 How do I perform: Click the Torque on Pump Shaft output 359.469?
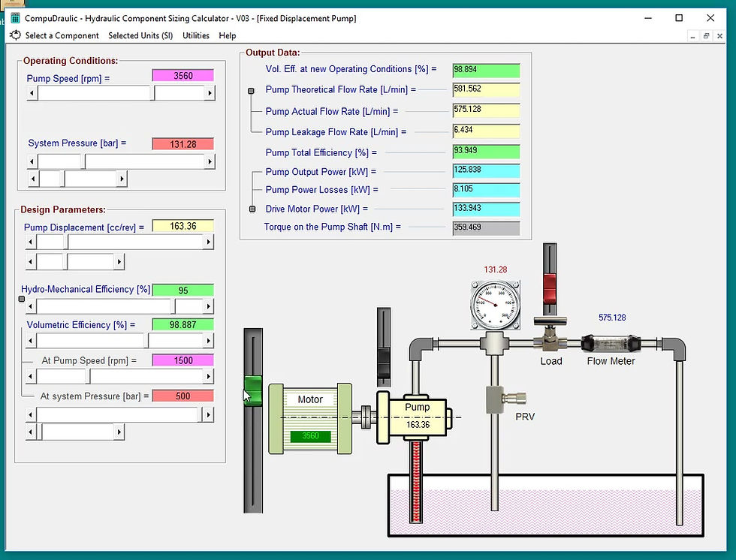pos(487,228)
